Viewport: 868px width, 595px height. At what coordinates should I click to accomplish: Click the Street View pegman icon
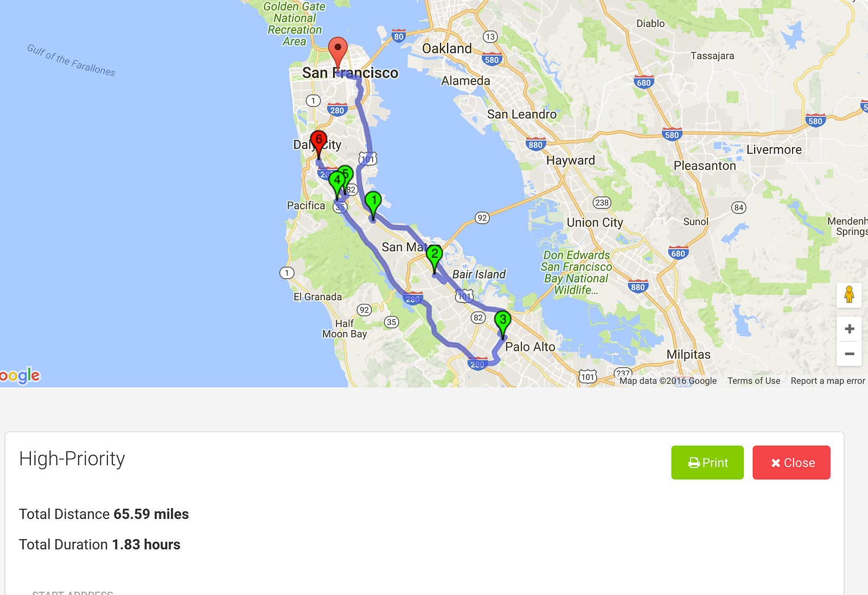click(x=849, y=295)
